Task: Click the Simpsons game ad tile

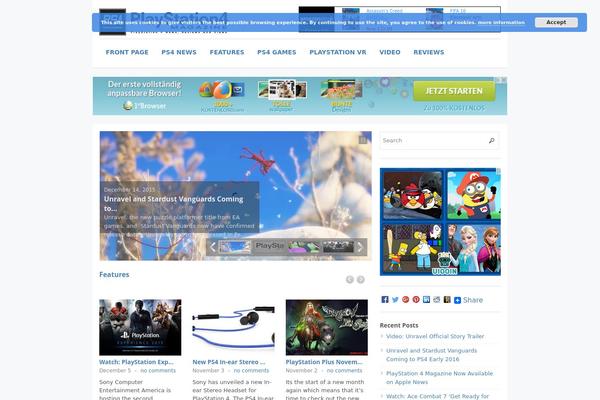Action: pyautogui.click(x=412, y=248)
